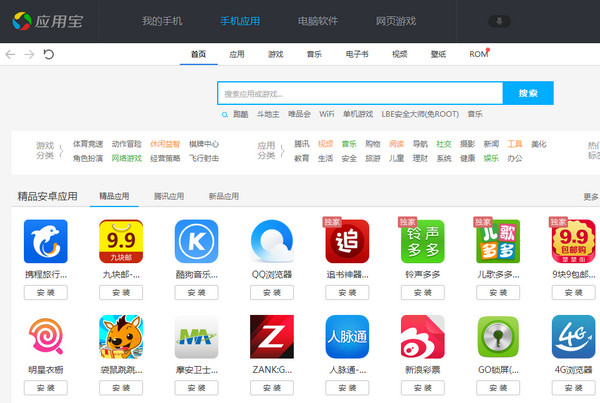Screen dimensions: 600x403
Task: Open the 网络游戏 game category
Action: tap(127, 158)
